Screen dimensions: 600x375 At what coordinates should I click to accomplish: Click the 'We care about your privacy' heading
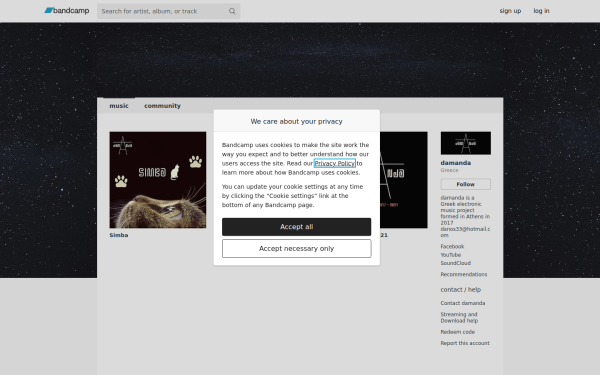click(x=297, y=121)
